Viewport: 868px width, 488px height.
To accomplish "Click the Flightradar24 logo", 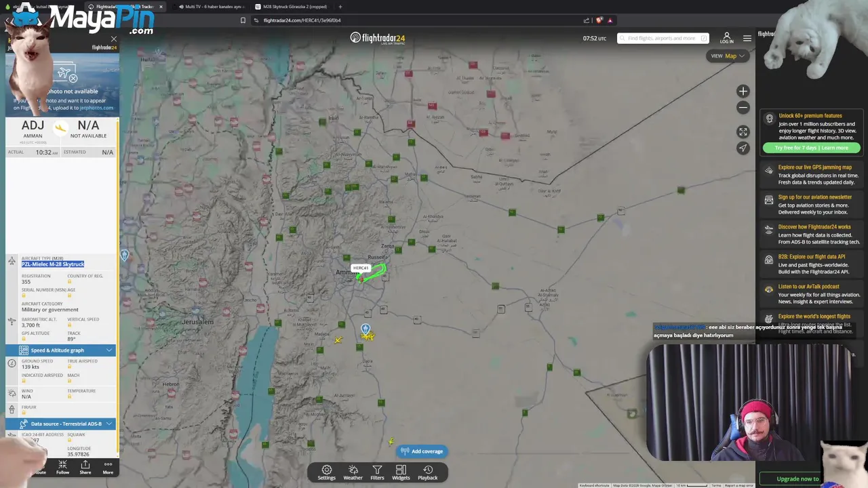I will tap(377, 38).
